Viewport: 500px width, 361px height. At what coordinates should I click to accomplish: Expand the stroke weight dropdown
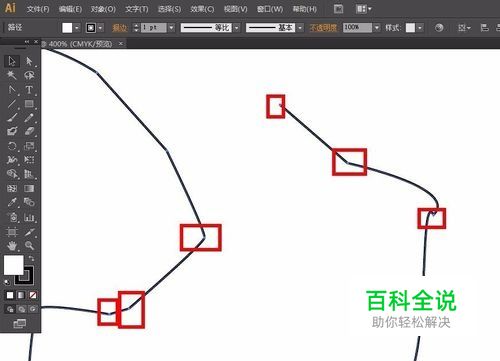tap(171, 28)
